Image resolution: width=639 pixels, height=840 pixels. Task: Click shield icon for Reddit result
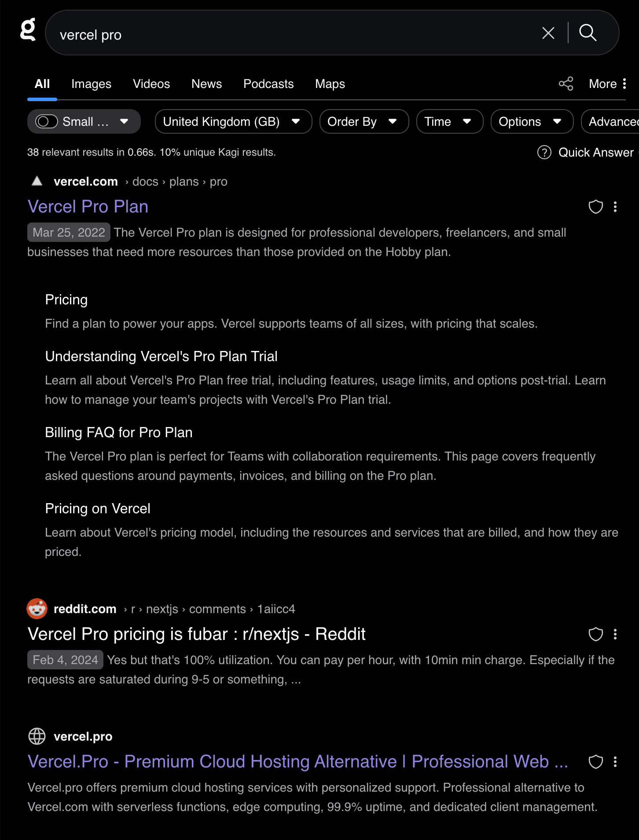pos(595,634)
